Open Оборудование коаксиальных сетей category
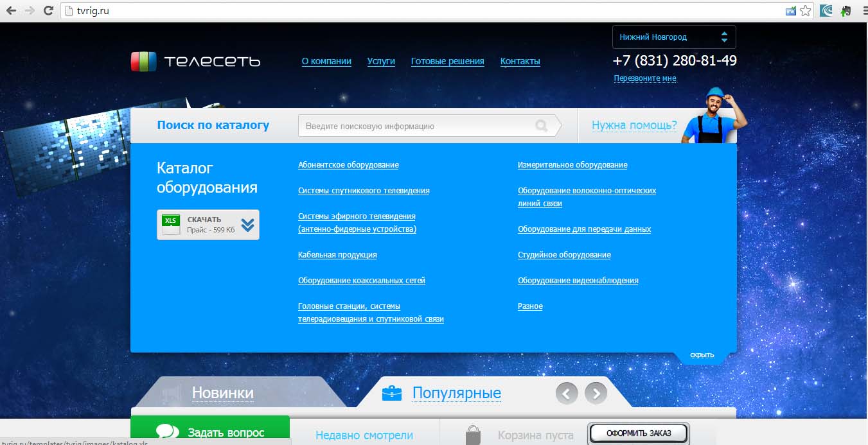 point(362,281)
